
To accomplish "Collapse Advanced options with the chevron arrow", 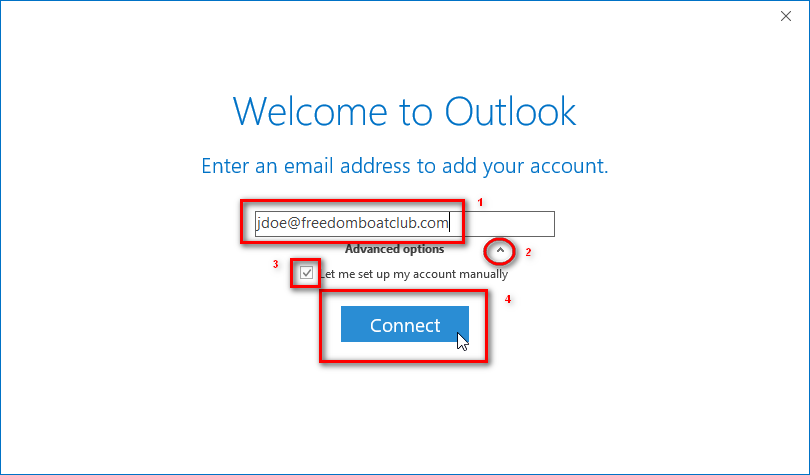I will (500, 250).
